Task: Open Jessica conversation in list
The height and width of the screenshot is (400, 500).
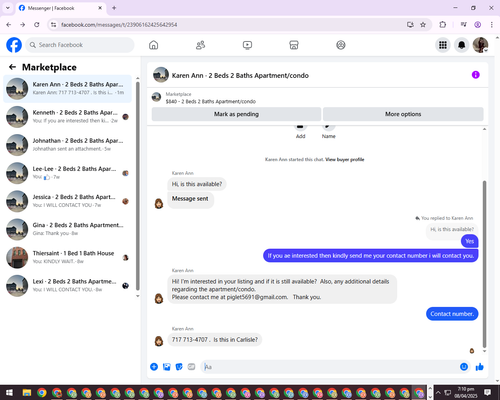Action: 67,201
